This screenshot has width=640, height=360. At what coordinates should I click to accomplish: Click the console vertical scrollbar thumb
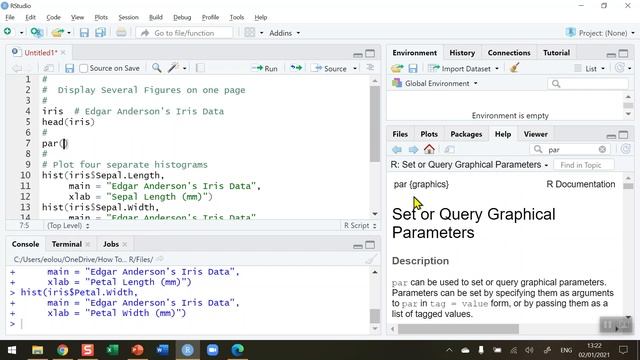click(374, 316)
